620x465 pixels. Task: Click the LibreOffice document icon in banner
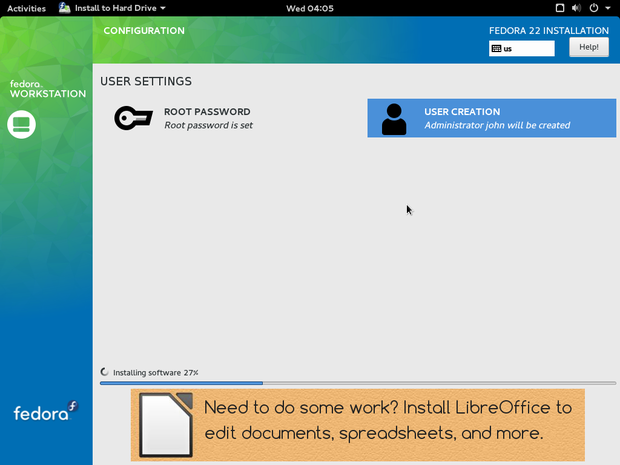coord(165,424)
